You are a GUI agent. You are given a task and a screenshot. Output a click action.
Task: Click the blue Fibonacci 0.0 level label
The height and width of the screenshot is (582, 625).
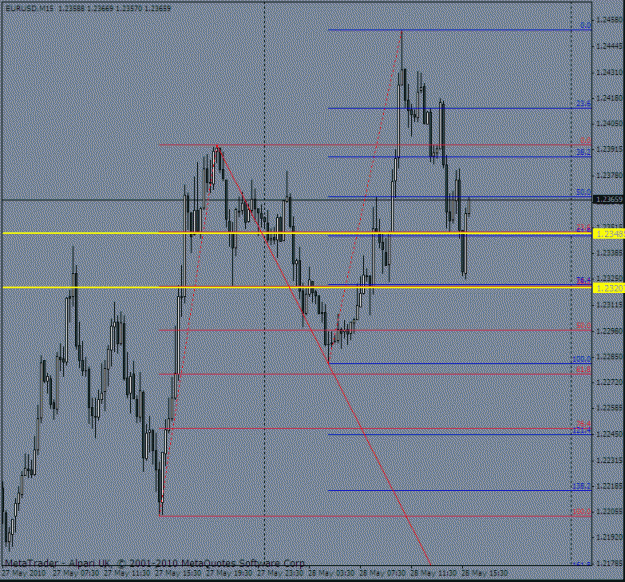tap(585, 26)
